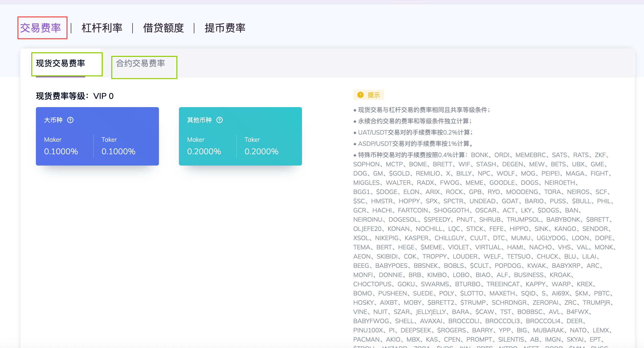The height and width of the screenshot is (348, 644).
Task: Click the help icon beside 大币种
Action: point(70,120)
